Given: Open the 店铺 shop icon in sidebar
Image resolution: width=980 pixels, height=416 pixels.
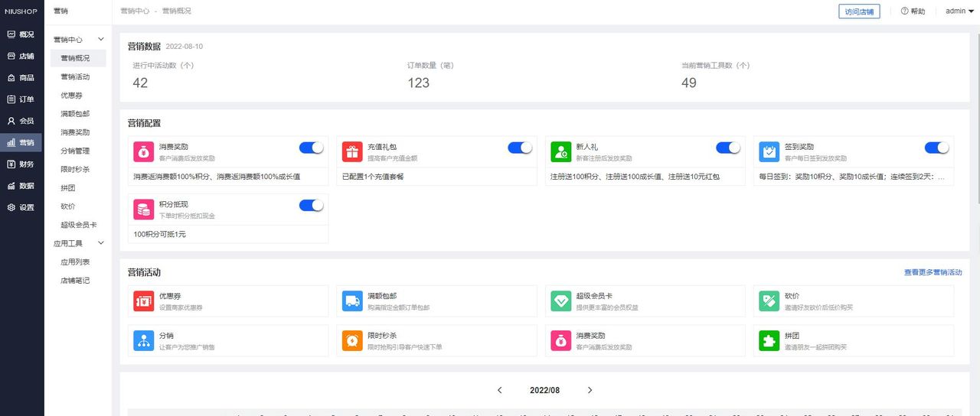Looking at the screenshot, I should pos(11,56).
